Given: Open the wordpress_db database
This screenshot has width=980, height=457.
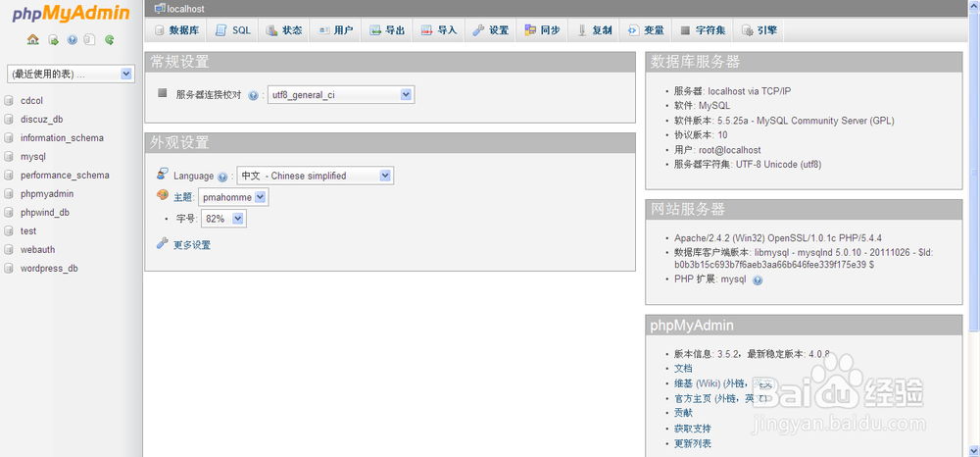Looking at the screenshot, I should [49, 268].
